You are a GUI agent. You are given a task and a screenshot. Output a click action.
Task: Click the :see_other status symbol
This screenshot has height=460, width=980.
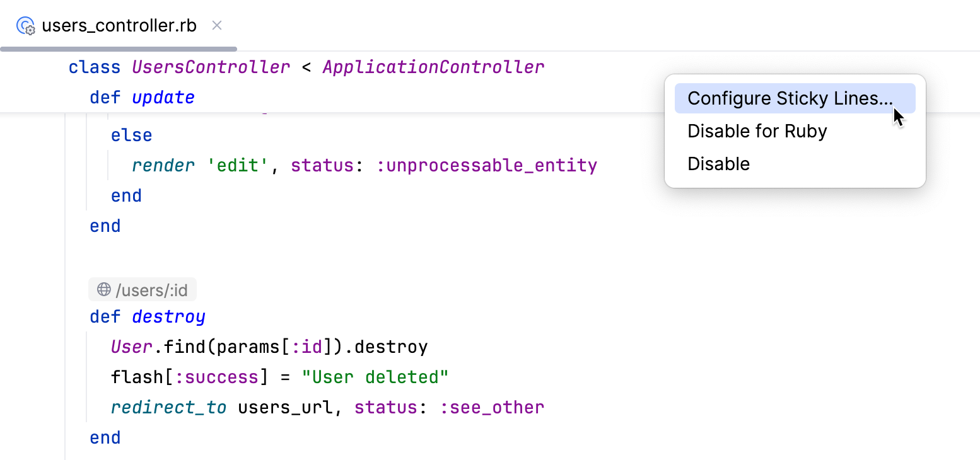492,408
